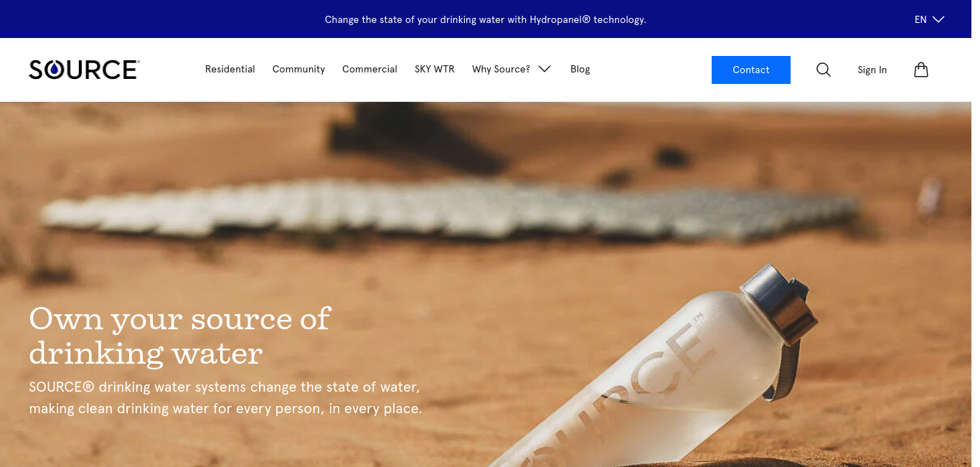The width and height of the screenshot is (980, 467).
Task: Select the Community nav item
Action: [x=298, y=70]
